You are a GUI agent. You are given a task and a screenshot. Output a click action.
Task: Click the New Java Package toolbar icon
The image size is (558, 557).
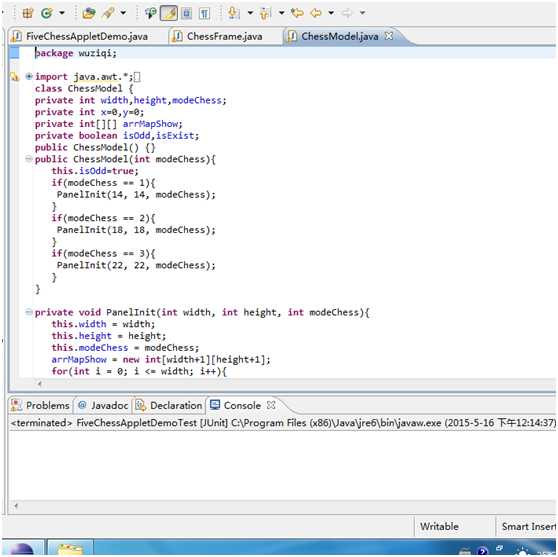point(27,14)
